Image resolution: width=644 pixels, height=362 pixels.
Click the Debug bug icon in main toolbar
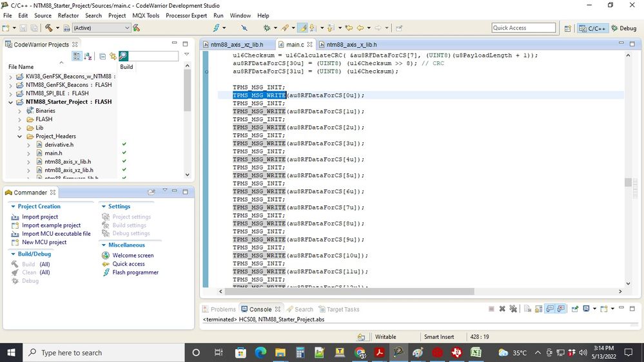[267, 28]
